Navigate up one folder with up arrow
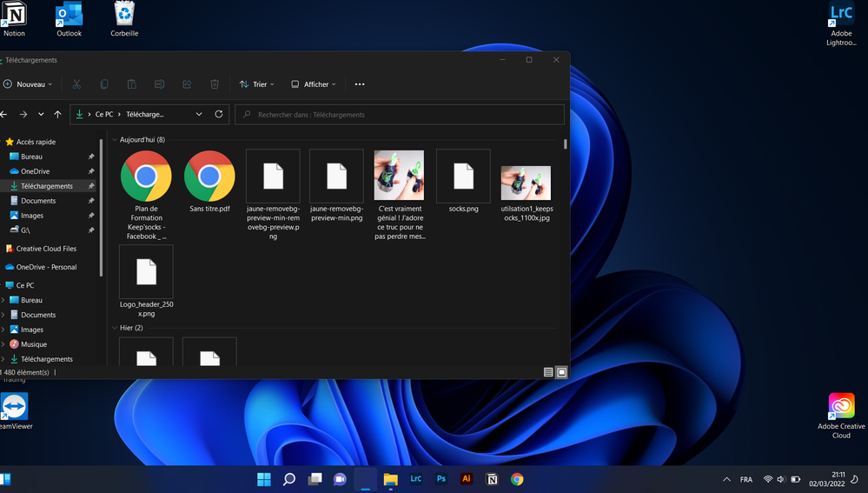Screen dimensions: 868x493 [57, 114]
